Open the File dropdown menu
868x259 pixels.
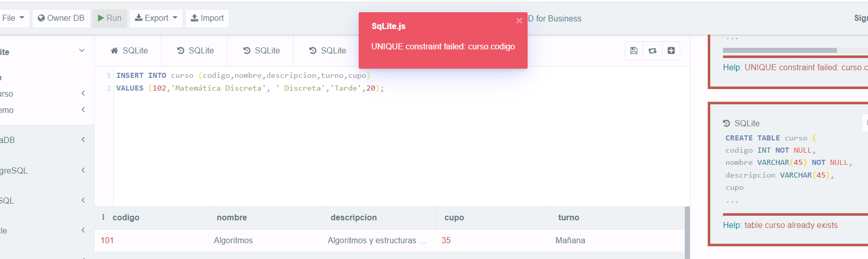point(14,18)
